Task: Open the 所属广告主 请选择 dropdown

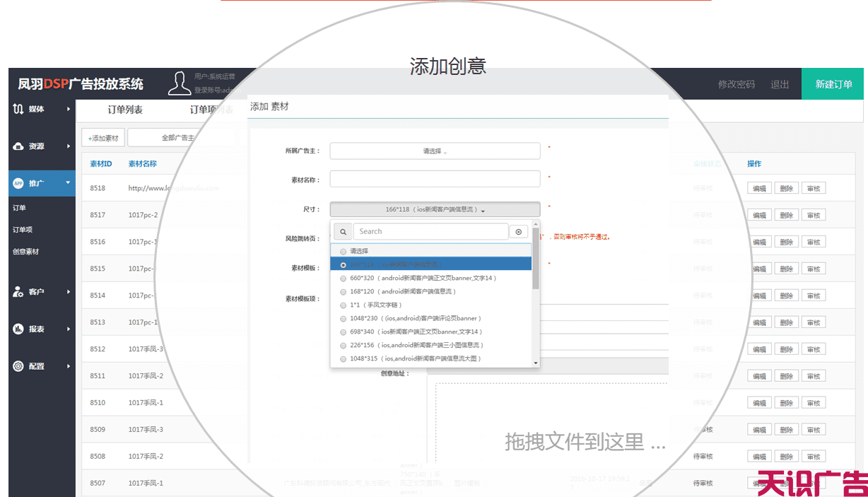Action: 435,151
